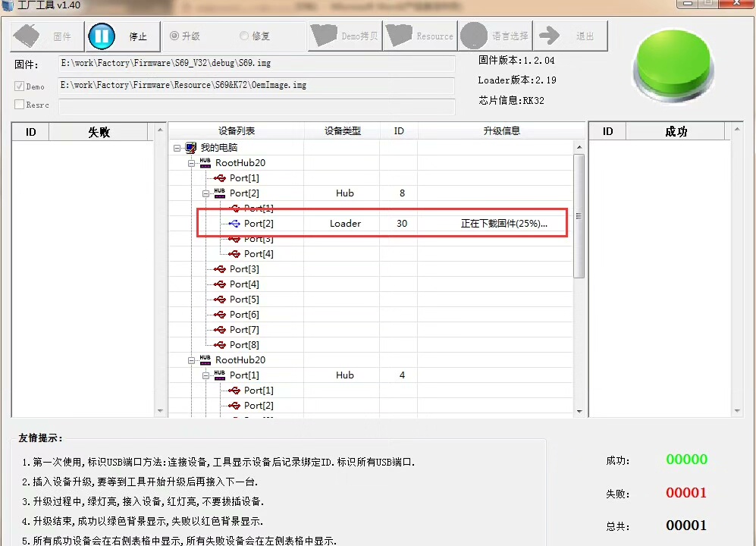The height and width of the screenshot is (546, 756).
Task: Select Port[4] row above Port[5]
Action: pyautogui.click(x=244, y=284)
